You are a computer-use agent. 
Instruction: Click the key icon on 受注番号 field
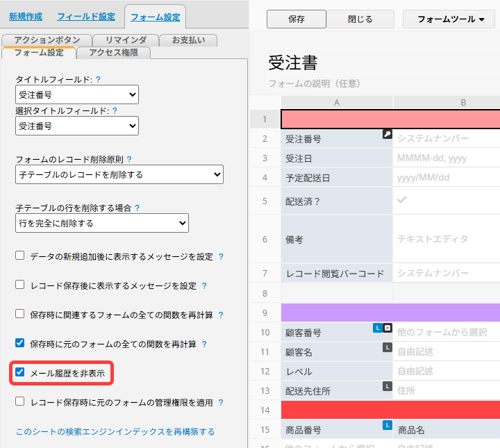387,134
